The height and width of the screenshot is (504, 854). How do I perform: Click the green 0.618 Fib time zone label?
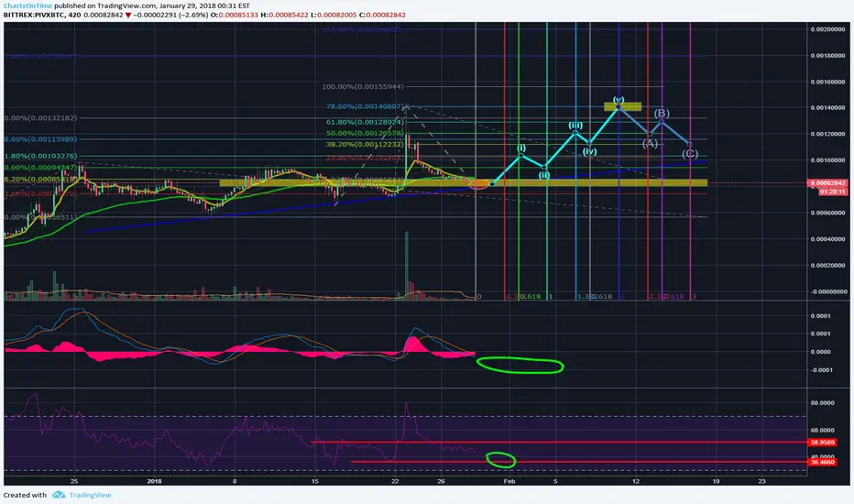[x=531, y=296]
